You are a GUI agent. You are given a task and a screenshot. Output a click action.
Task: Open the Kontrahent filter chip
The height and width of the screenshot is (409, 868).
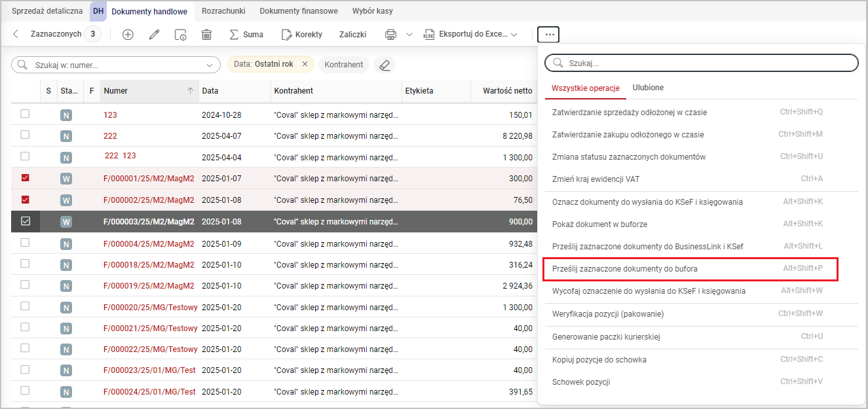click(344, 65)
